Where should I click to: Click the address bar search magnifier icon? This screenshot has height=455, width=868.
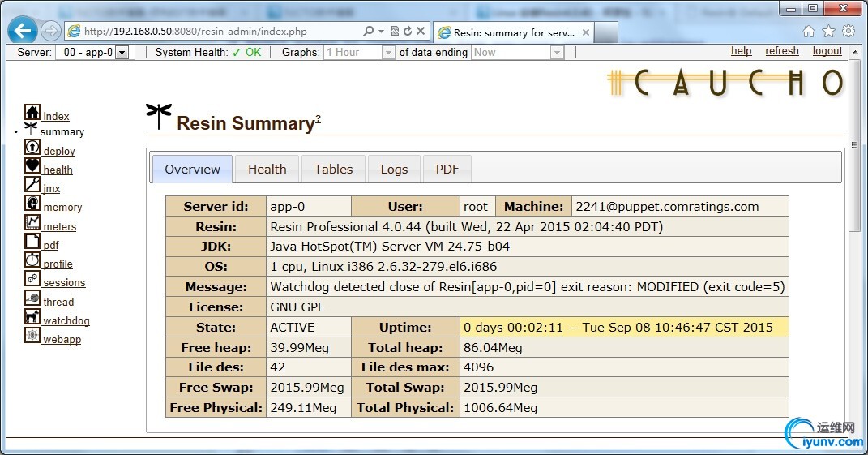coord(368,31)
